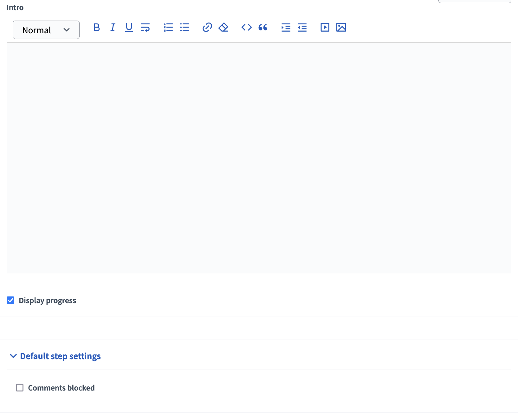Embed a media video

coord(325,28)
